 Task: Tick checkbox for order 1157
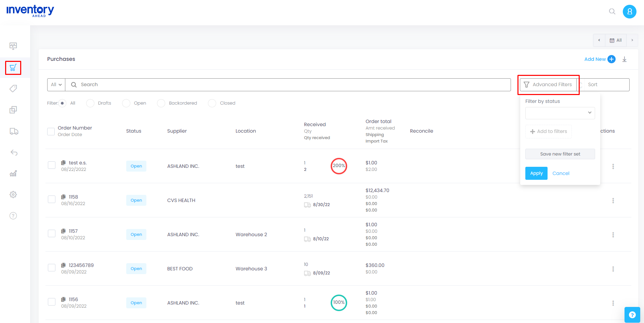click(x=52, y=233)
